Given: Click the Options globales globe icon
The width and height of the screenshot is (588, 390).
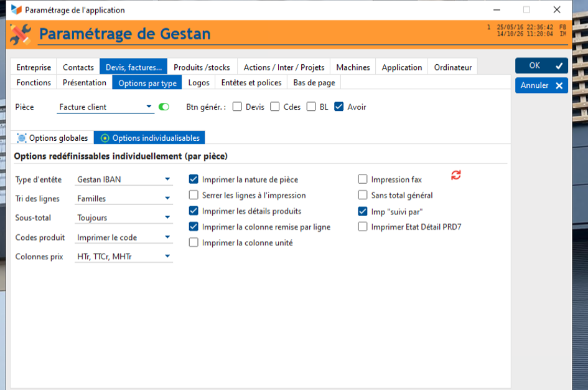Looking at the screenshot, I should [x=22, y=138].
